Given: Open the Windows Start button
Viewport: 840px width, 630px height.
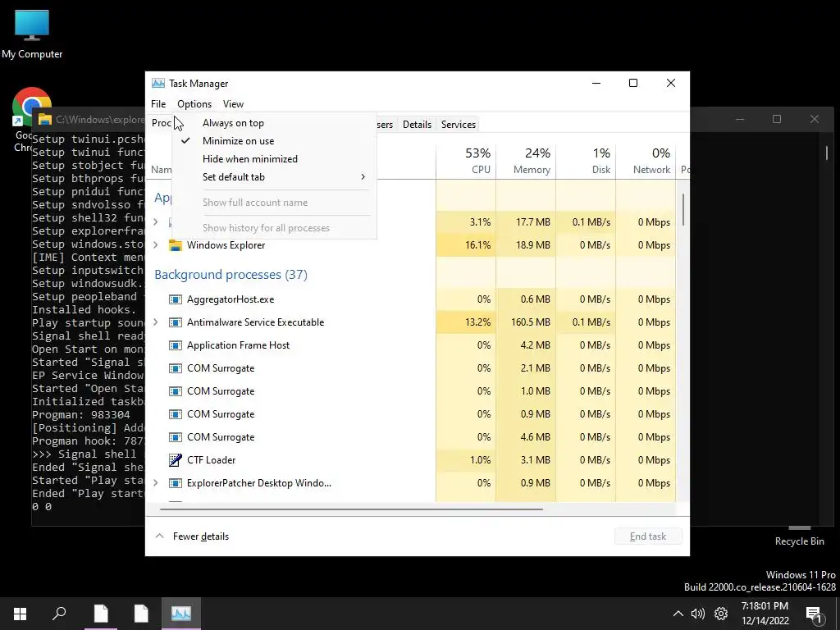Looking at the screenshot, I should coord(20,614).
